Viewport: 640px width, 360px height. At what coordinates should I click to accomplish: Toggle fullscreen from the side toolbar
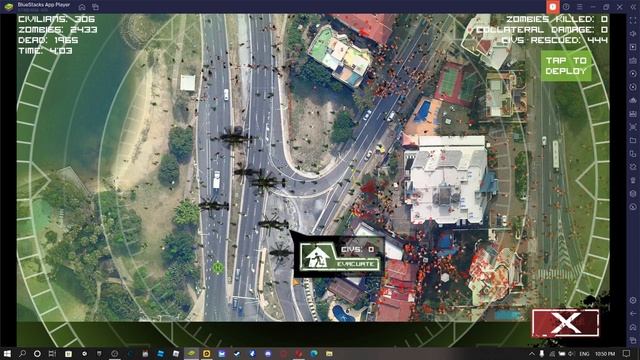[x=633, y=20]
